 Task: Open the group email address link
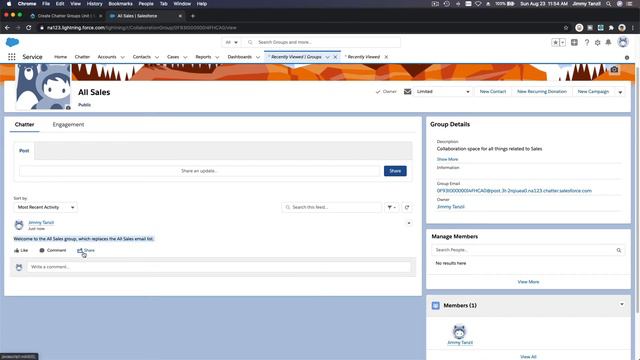[x=514, y=191]
